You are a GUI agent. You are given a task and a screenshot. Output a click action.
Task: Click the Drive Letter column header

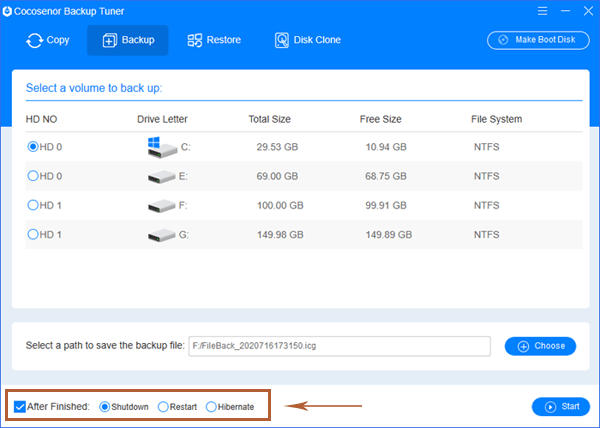point(162,119)
